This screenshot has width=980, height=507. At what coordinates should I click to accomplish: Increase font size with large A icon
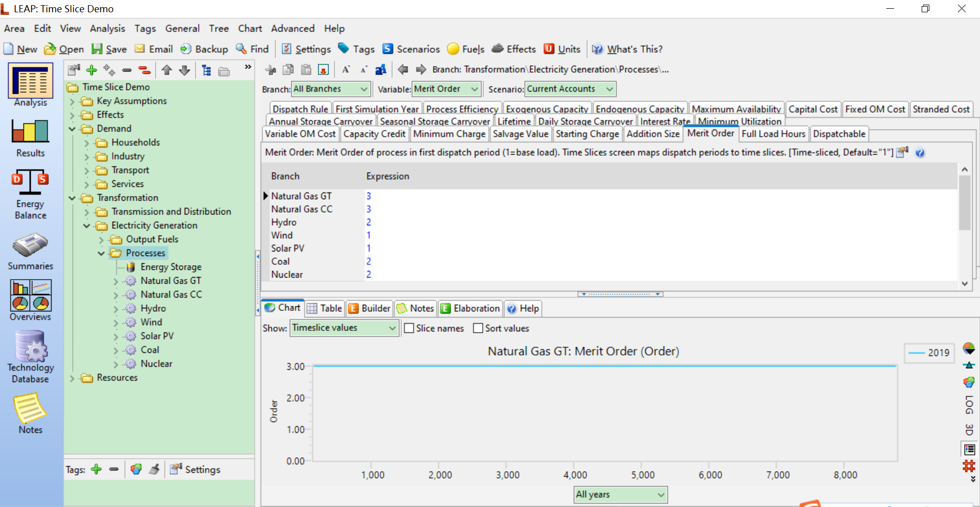click(x=346, y=70)
